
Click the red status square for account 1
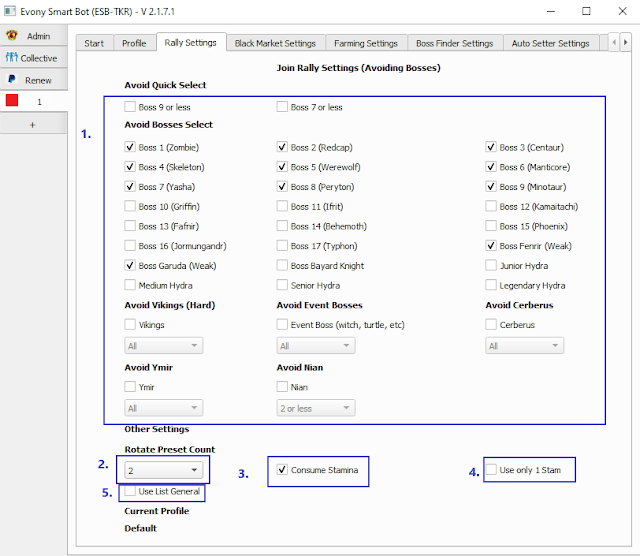[12, 100]
